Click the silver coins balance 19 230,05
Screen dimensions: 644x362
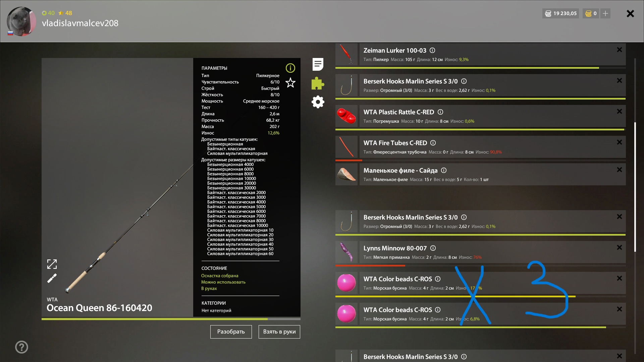pyautogui.click(x=560, y=13)
